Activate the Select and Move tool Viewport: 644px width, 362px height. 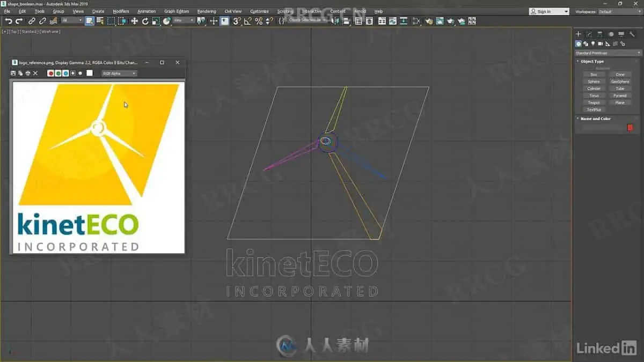[134, 21]
